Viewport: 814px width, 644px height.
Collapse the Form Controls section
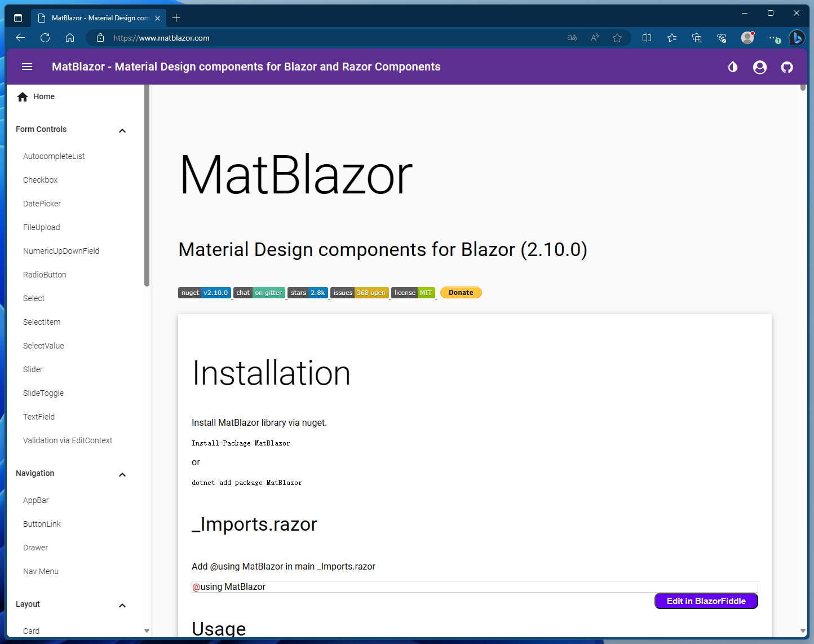tap(122, 130)
